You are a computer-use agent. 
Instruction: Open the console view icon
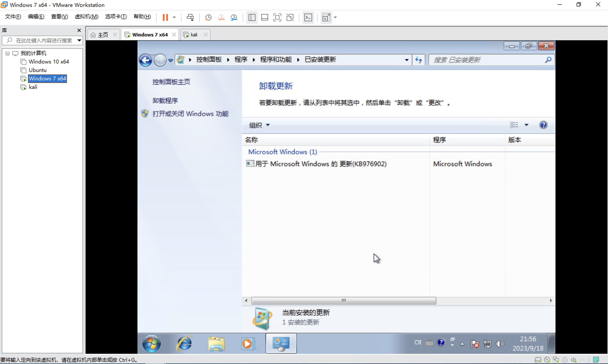point(308,17)
